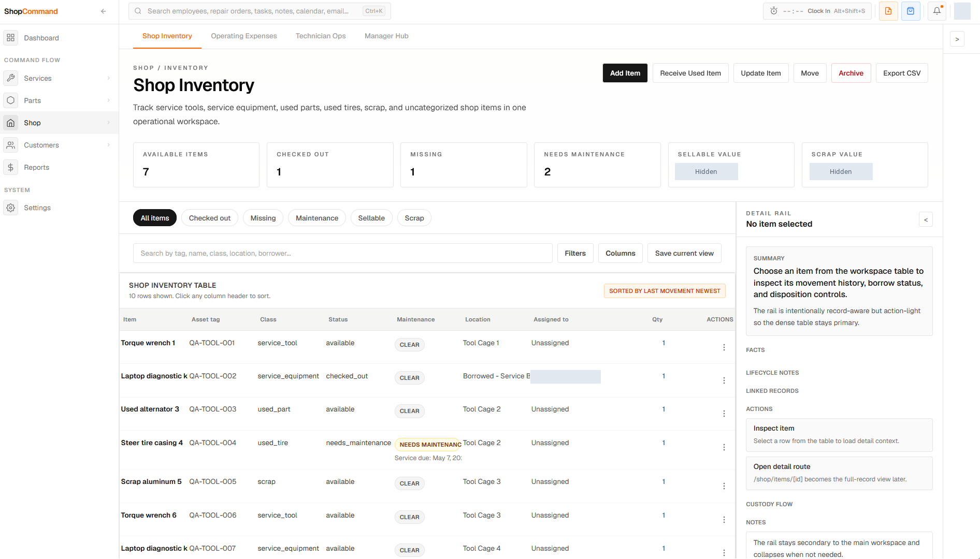Filter by Missing items

[x=263, y=218]
